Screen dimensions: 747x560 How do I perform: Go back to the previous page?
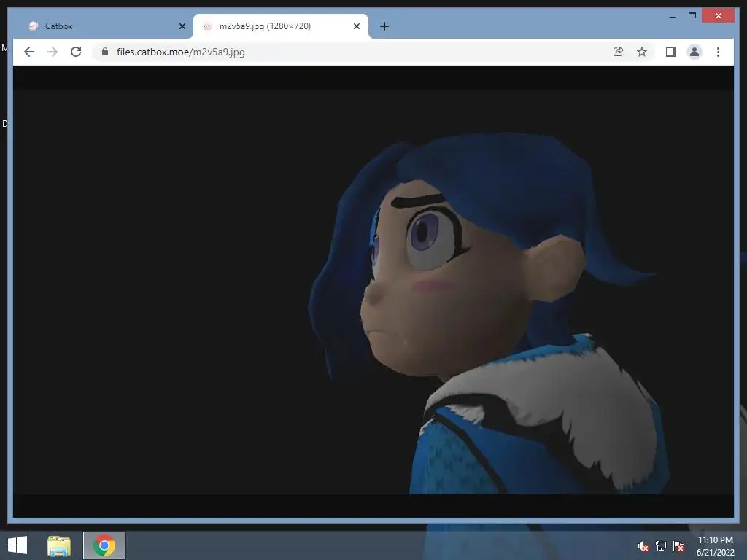pyautogui.click(x=29, y=52)
